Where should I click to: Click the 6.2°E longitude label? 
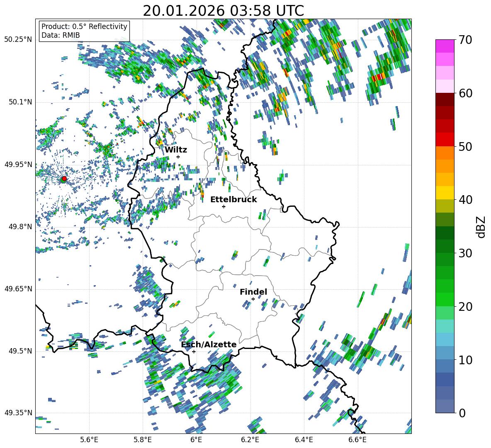pyautogui.click(x=250, y=440)
